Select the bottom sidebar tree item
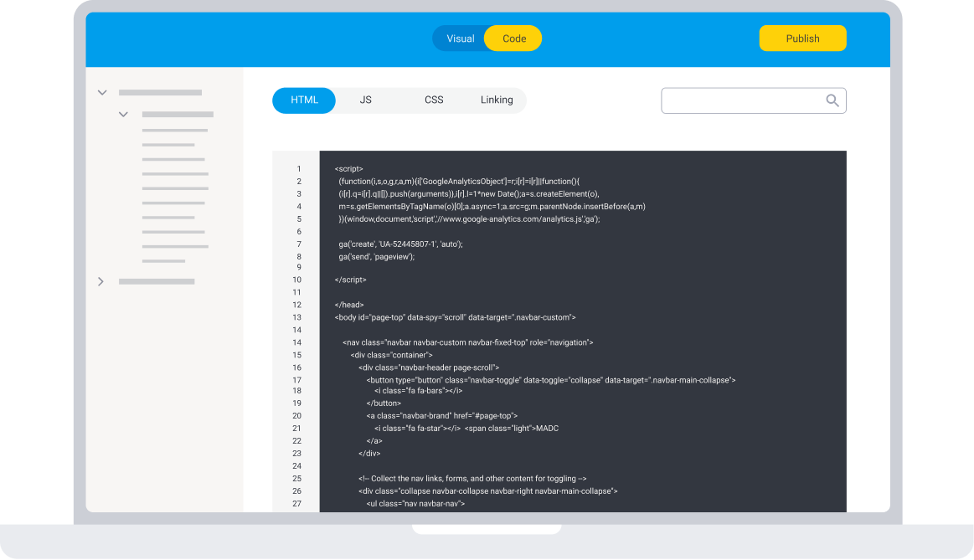The width and height of the screenshot is (974, 560). [157, 281]
